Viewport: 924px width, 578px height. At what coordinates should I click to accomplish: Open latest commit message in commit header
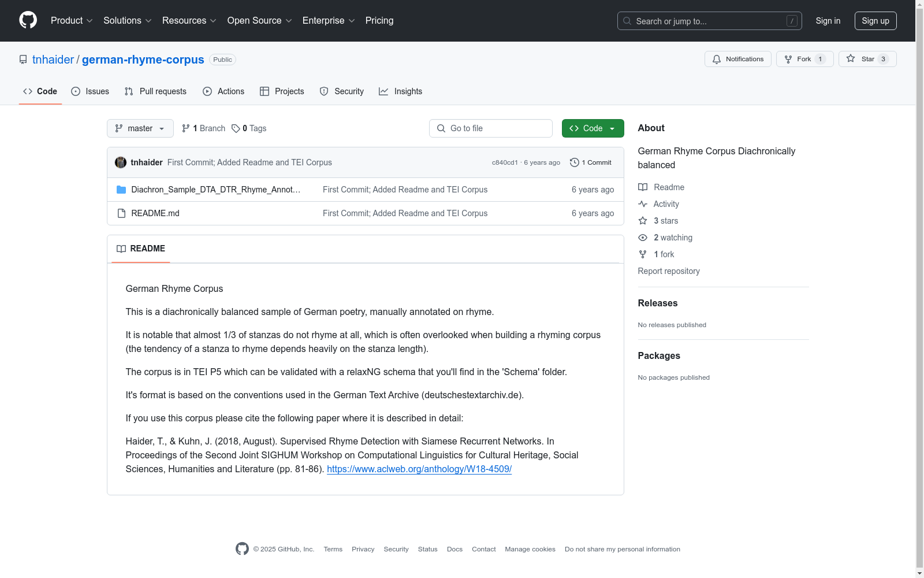249,162
